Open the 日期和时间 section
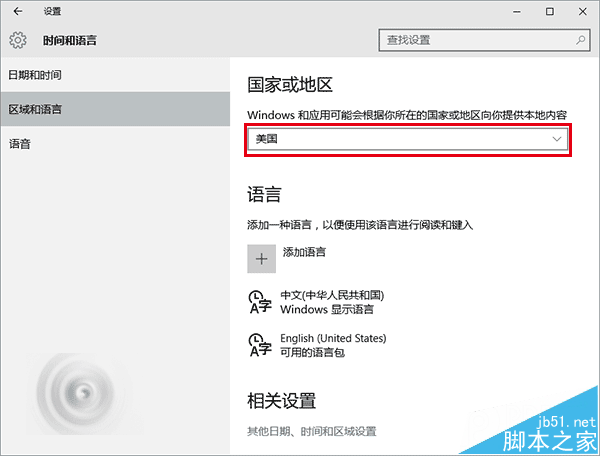 (x=115, y=75)
